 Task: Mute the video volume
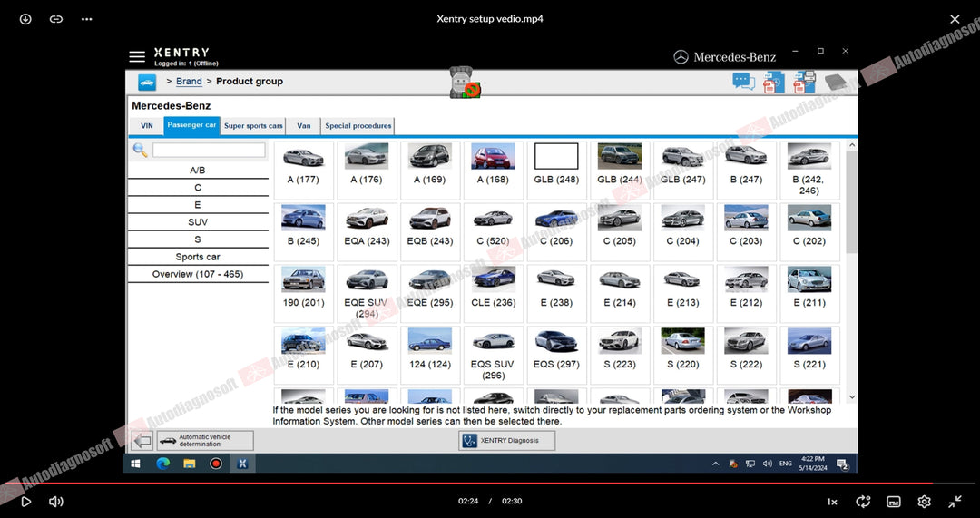tap(56, 501)
